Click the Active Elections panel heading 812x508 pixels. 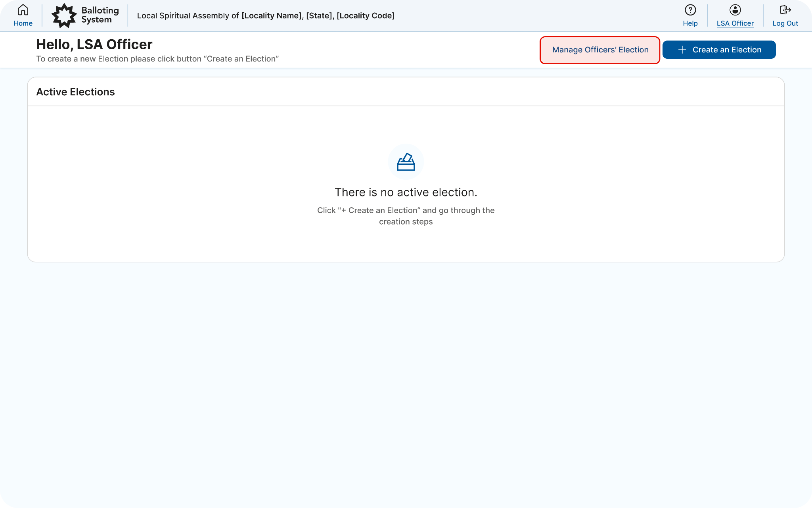click(x=75, y=92)
